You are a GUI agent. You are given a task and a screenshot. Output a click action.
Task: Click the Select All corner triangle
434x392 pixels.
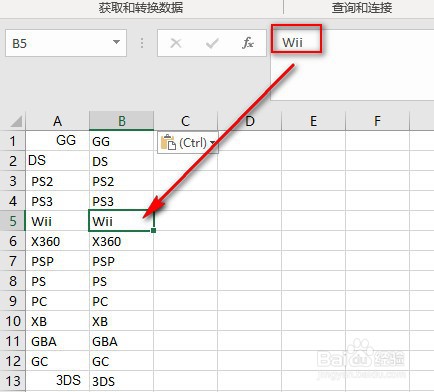[x=16, y=121]
